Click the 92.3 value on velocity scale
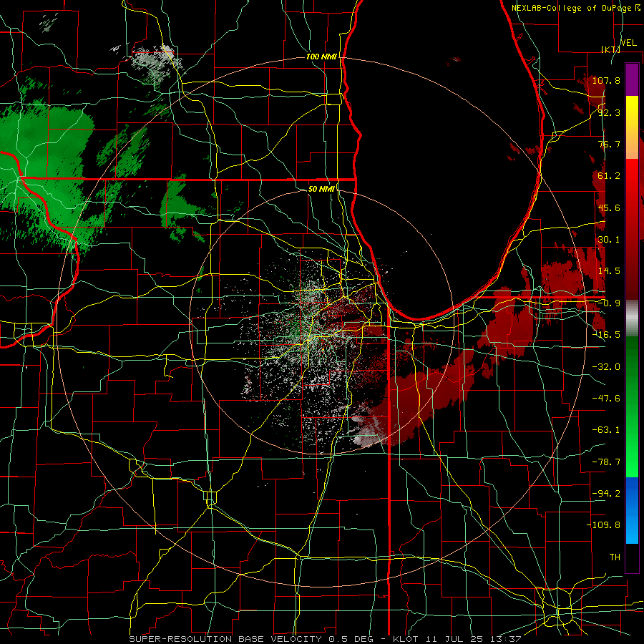The height and width of the screenshot is (644, 644). click(609, 112)
